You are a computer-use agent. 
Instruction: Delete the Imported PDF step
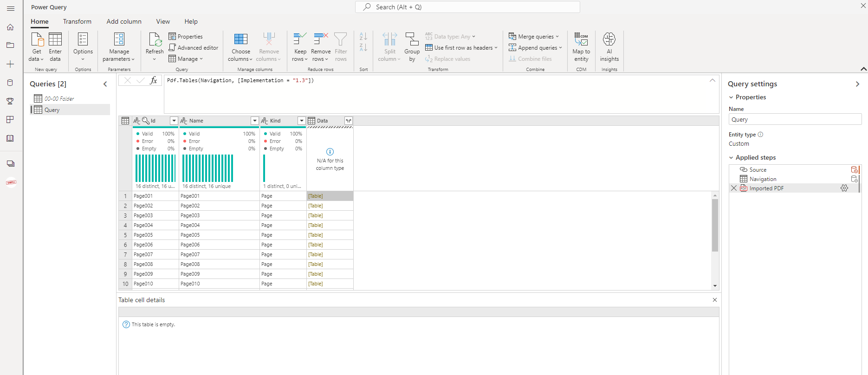[x=734, y=188]
